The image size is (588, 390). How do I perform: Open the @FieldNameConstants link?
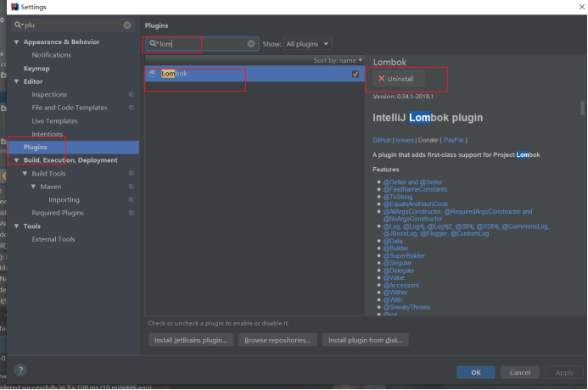tap(415, 190)
